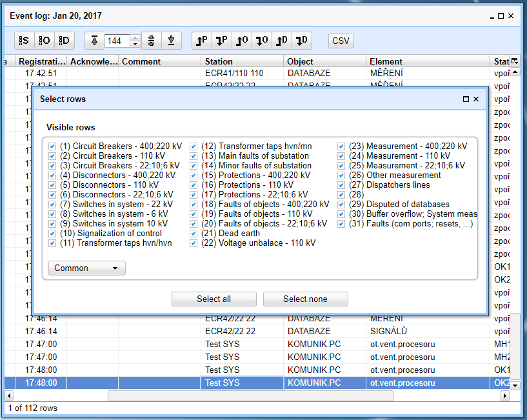
Task: Uncheck (29) Disputed of databases
Action: point(341,205)
